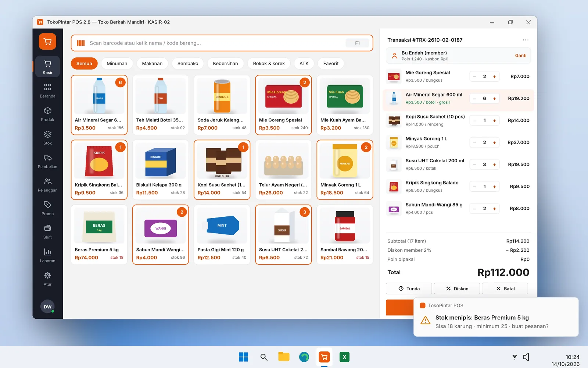The height and width of the screenshot is (368, 588).
Task: Open the Stok inventory section
Action: (47, 137)
